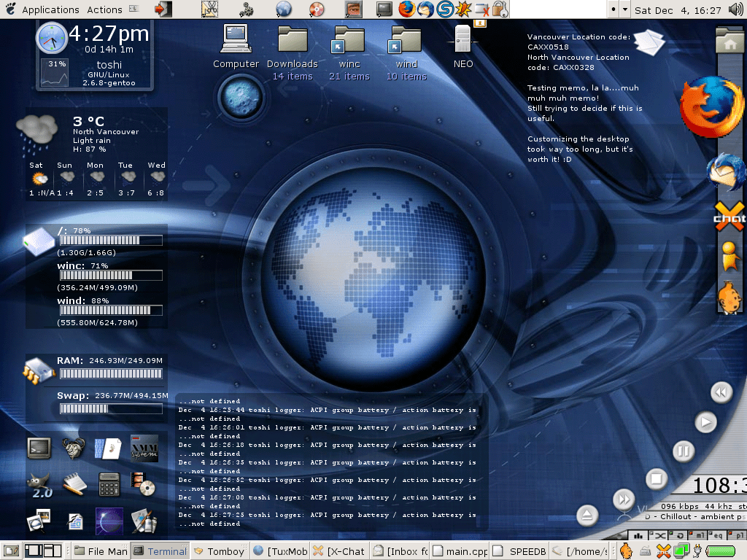747x560 pixels.
Task: Toggle the XMMS ml button
Action: [x=698, y=536]
